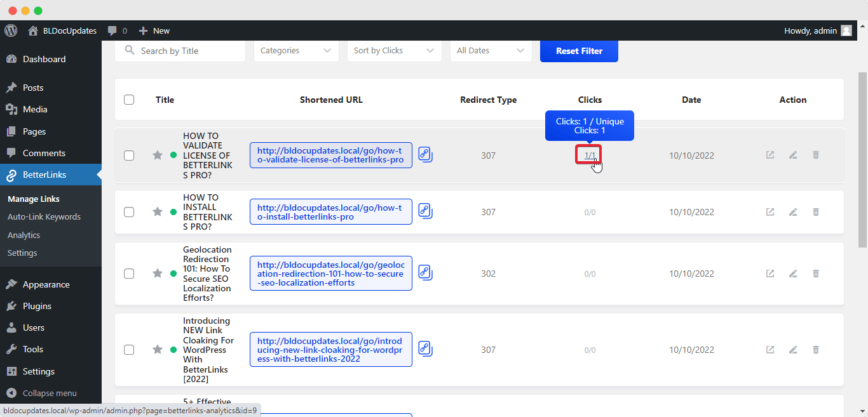Viewport: 868px width, 417px height.
Task: Click the Reset Filter button
Action: click(579, 51)
